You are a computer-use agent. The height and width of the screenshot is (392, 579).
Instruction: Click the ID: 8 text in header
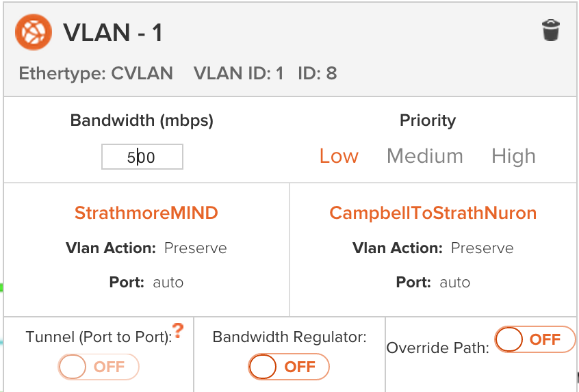(317, 73)
